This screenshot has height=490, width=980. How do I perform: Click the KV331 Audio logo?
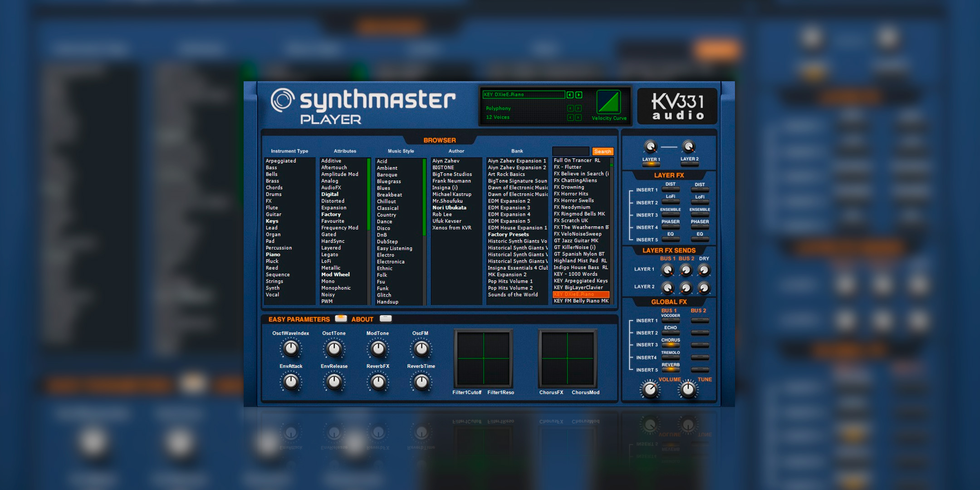pos(677,106)
